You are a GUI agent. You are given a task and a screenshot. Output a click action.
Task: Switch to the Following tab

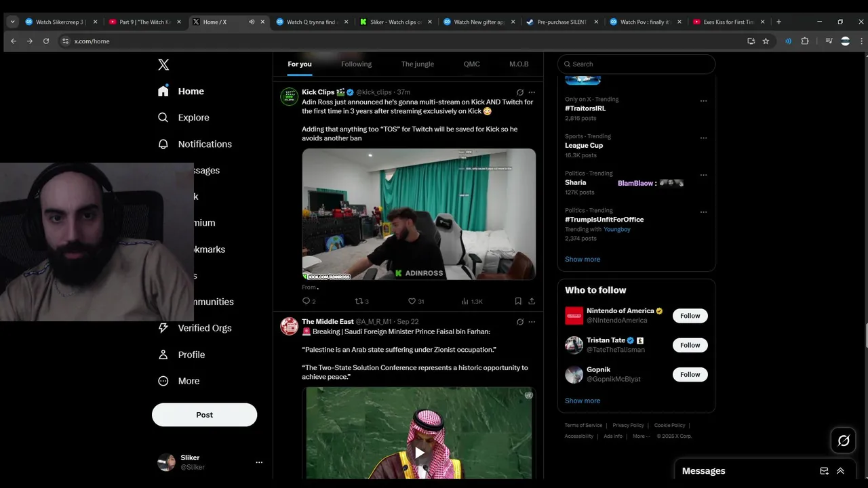tap(357, 64)
